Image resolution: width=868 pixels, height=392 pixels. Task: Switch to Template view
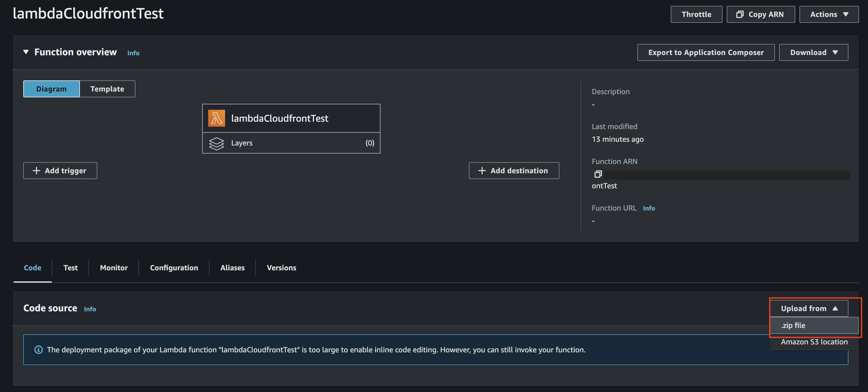[x=107, y=89]
